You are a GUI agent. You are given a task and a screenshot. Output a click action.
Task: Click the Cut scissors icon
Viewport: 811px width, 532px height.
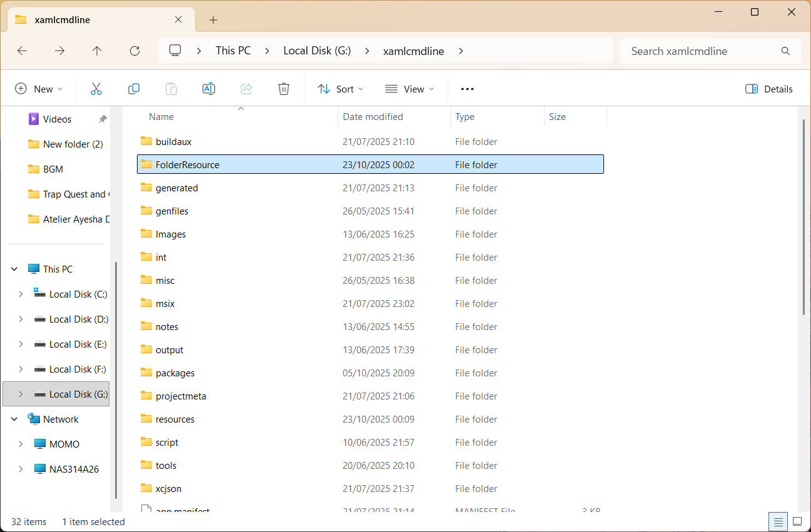96,89
